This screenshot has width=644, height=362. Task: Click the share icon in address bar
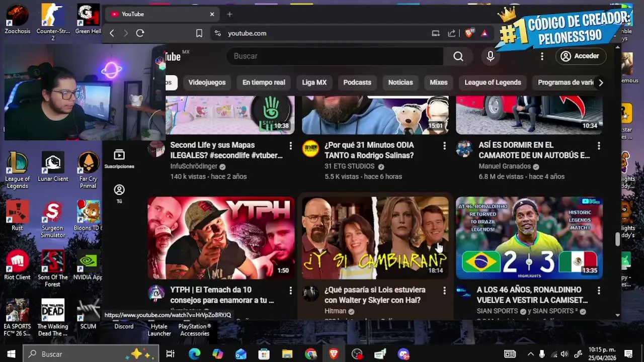452,33
